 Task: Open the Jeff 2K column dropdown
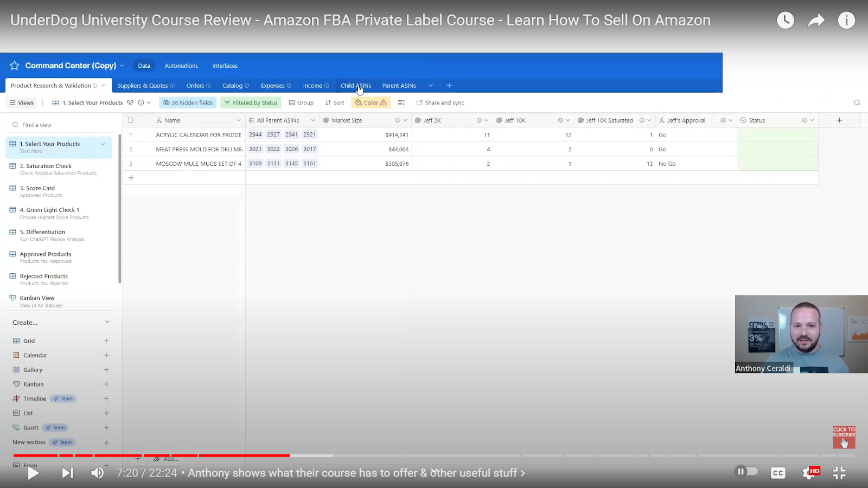pos(486,120)
